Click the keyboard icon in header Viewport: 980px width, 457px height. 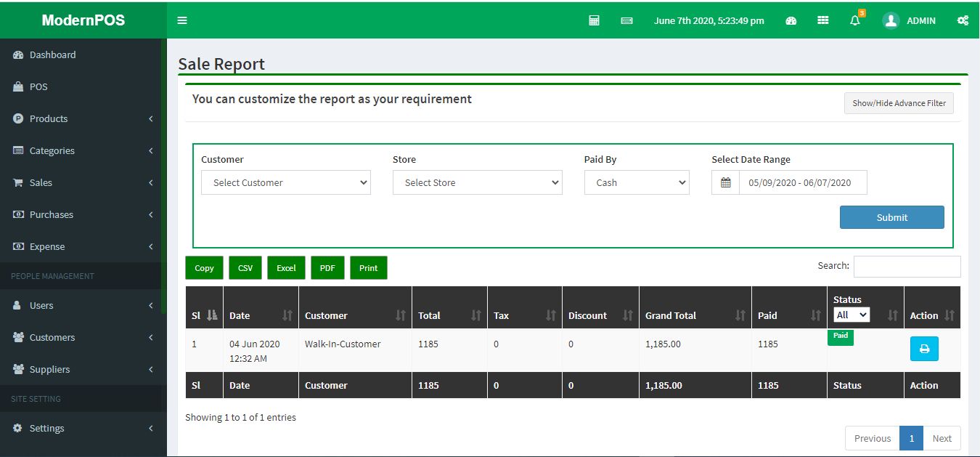tap(626, 20)
